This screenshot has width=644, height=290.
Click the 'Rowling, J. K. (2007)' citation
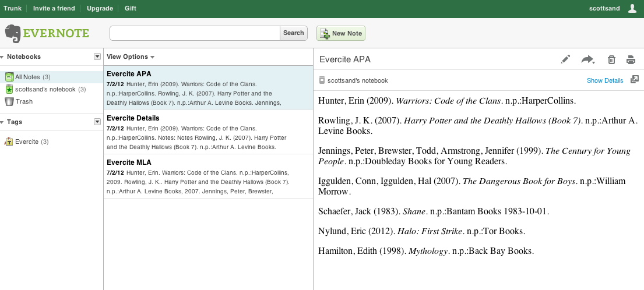478,126
